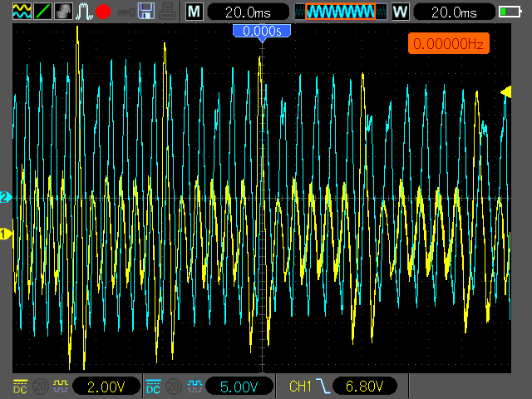
Task: Click the yellow CH1 probe waveform icon
Action: 61,386
